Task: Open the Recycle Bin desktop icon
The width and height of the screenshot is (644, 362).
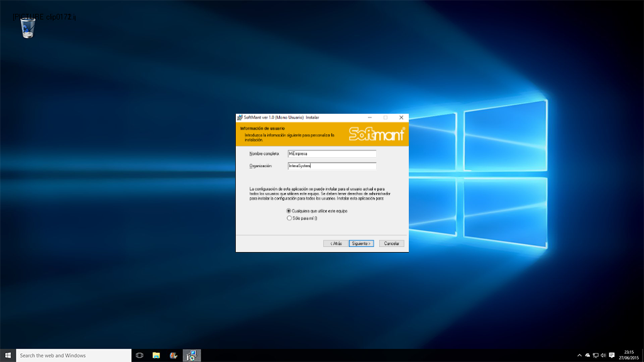Action: tap(28, 28)
